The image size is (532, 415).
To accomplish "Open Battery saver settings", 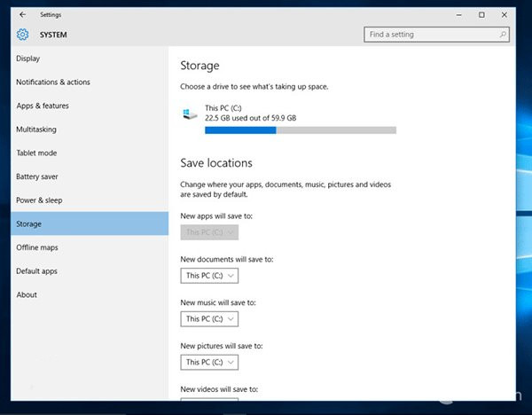I will pos(39,177).
